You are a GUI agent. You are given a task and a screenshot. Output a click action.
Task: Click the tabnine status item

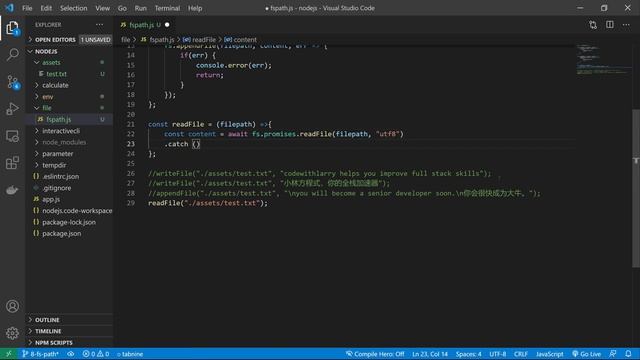pyautogui.click(x=130, y=354)
